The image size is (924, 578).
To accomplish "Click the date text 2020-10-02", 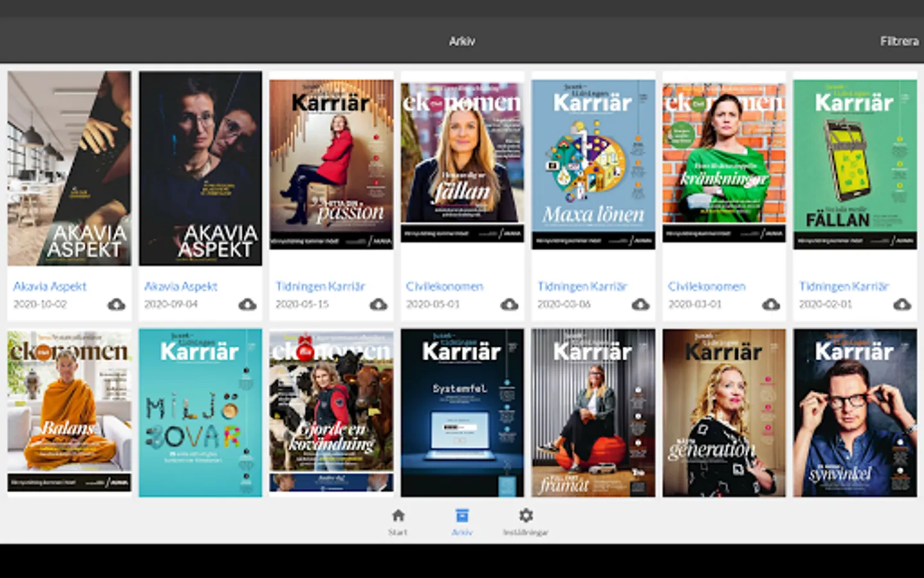I will pyautogui.click(x=40, y=304).
